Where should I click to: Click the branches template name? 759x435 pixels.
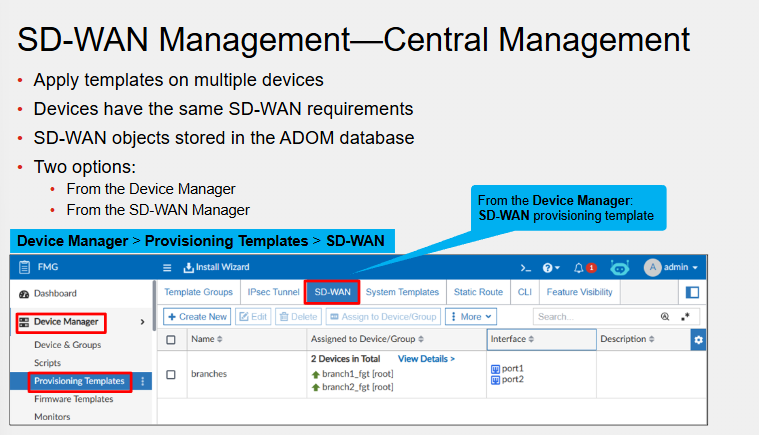point(209,374)
